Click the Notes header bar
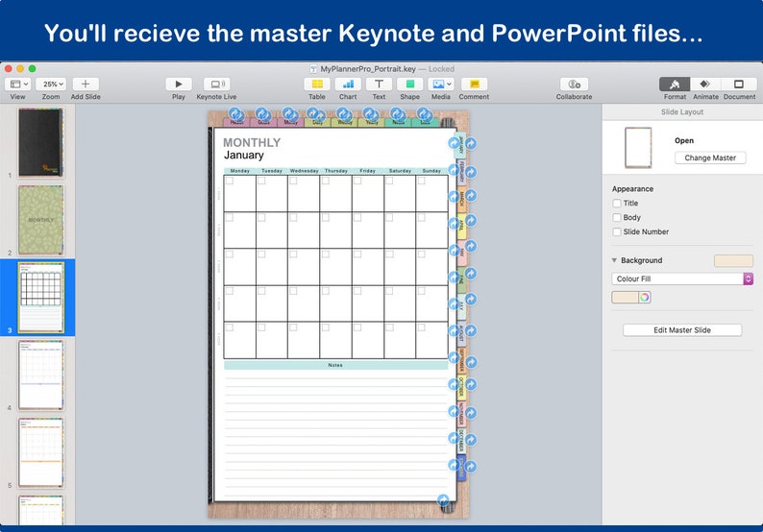This screenshot has height=532, width=763. pyautogui.click(x=335, y=365)
